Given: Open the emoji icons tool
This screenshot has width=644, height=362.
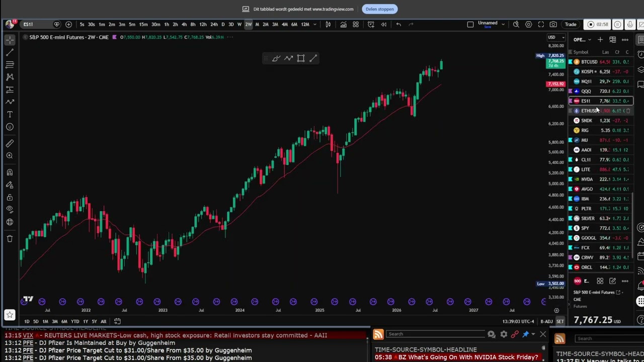Looking at the screenshot, I should (10, 127).
